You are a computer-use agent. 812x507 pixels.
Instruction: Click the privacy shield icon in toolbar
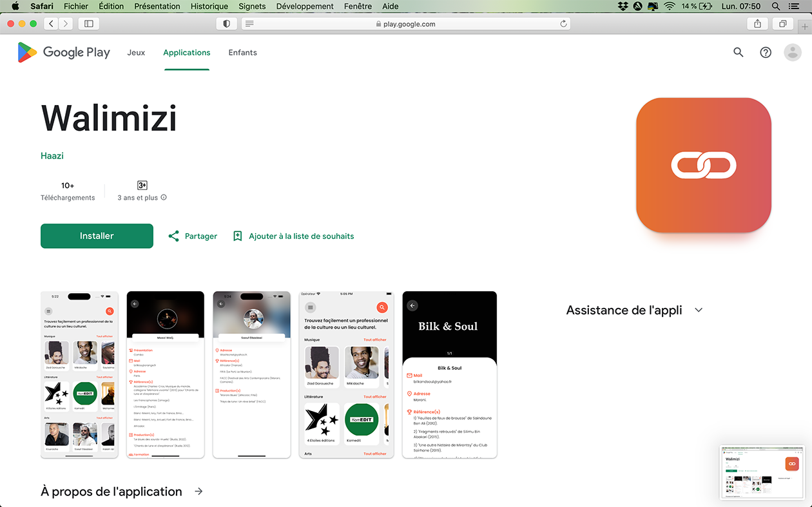point(226,24)
